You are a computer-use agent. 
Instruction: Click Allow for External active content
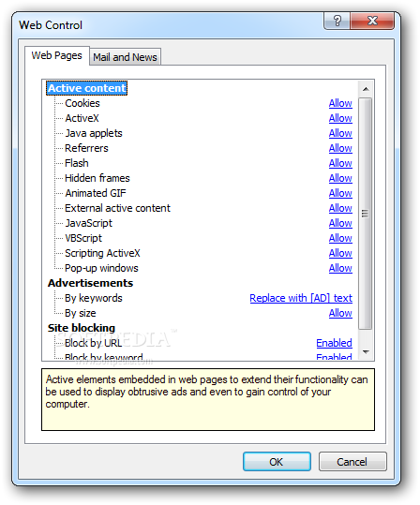tap(340, 208)
